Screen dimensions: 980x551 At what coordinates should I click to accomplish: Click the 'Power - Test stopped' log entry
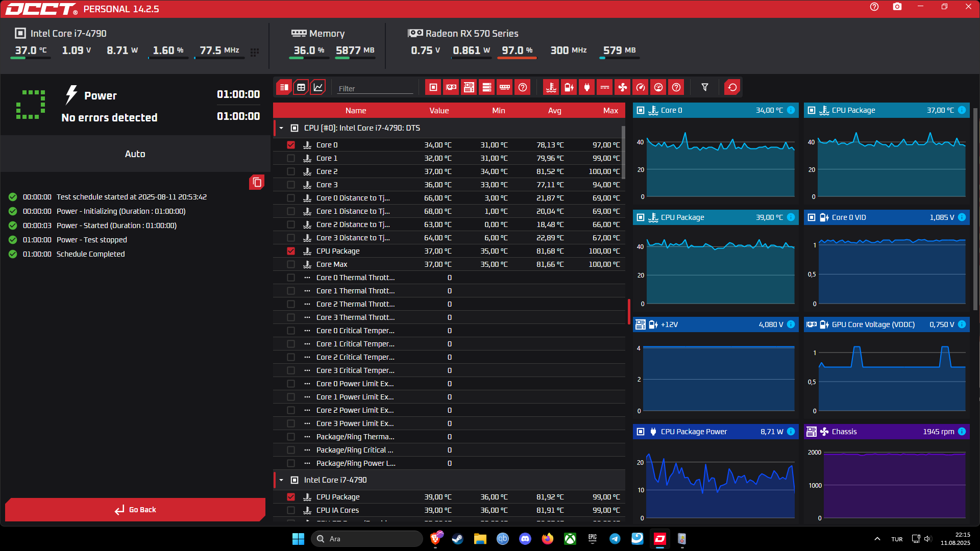[92, 240]
